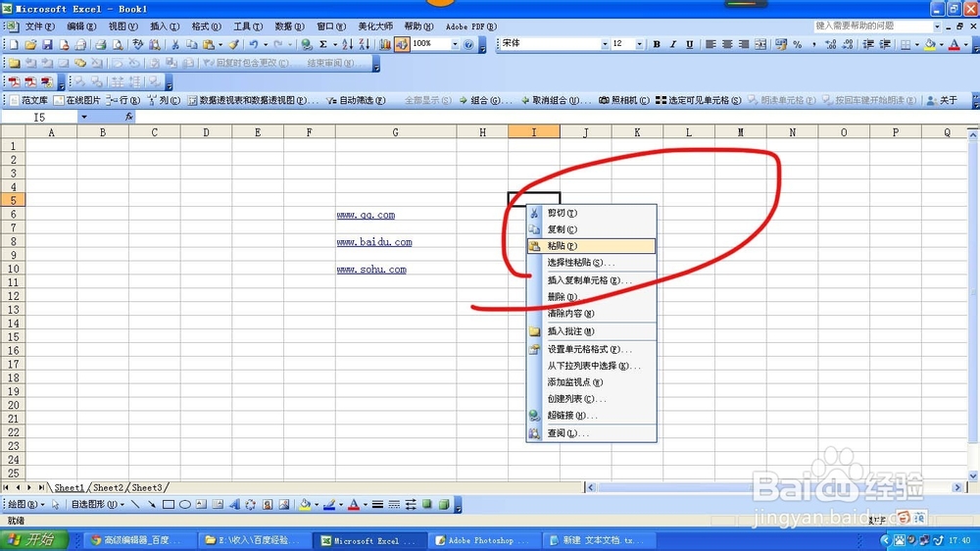980x551 pixels.
Task: Choose 选择性粘贴 Paste Special in context menu
Action: (591, 263)
